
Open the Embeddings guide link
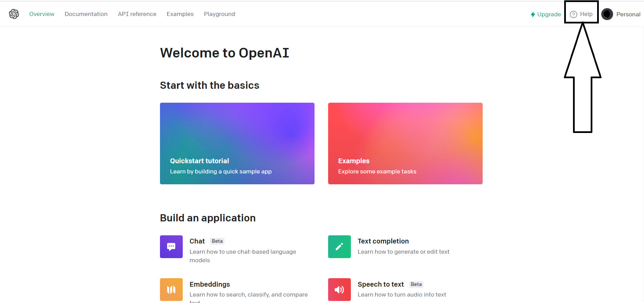tap(210, 284)
